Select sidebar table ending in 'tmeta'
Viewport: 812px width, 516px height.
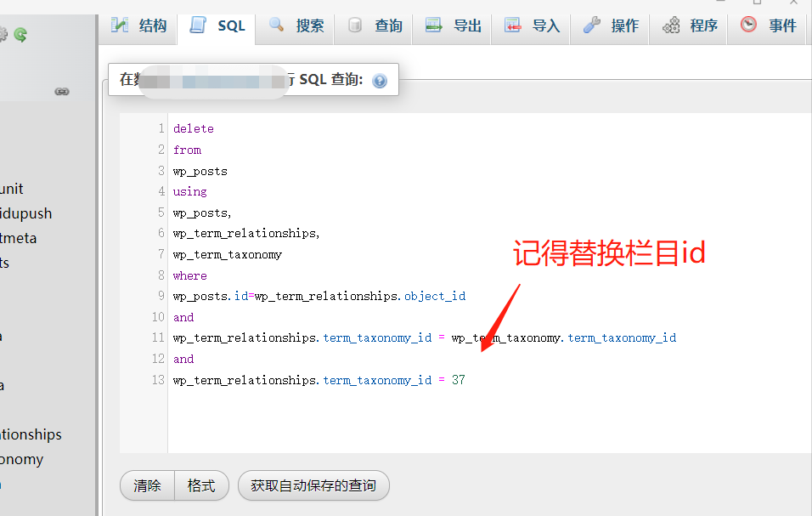coord(19,238)
